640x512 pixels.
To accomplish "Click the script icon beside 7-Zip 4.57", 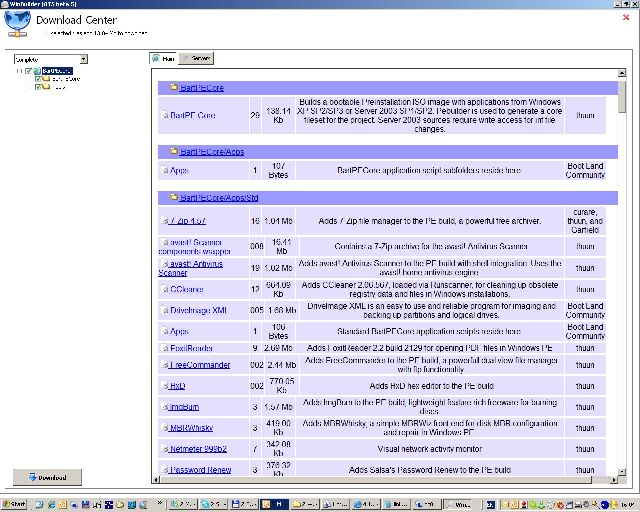I will 165,220.
